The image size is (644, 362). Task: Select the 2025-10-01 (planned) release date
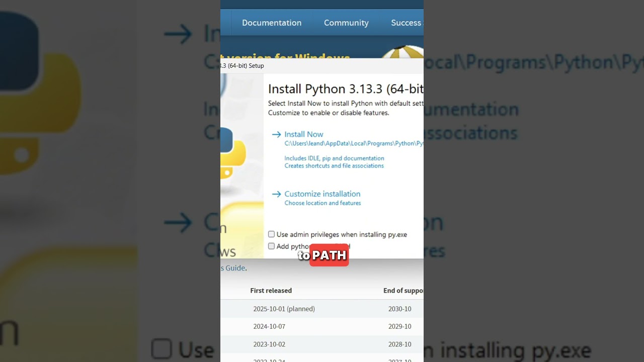[284, 309]
